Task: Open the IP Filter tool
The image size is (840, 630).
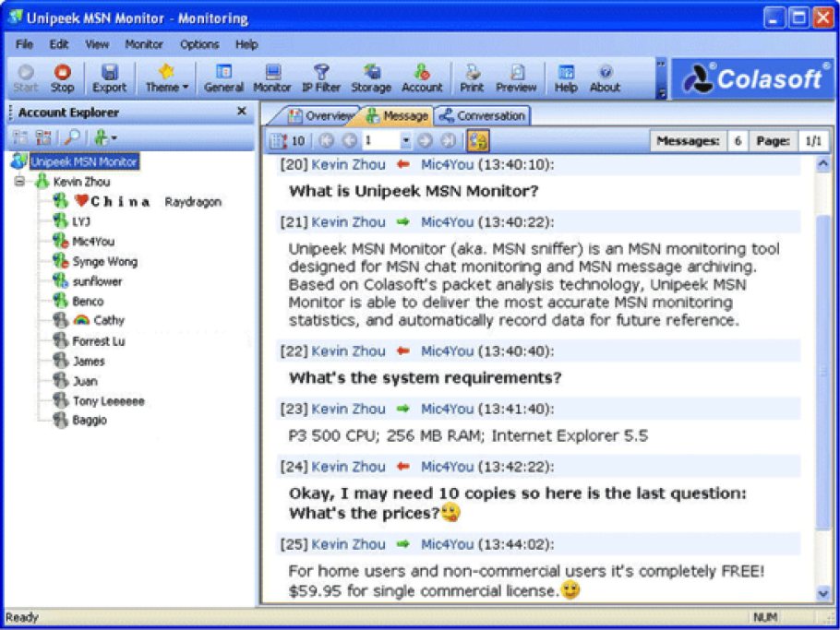Action: click(321, 78)
